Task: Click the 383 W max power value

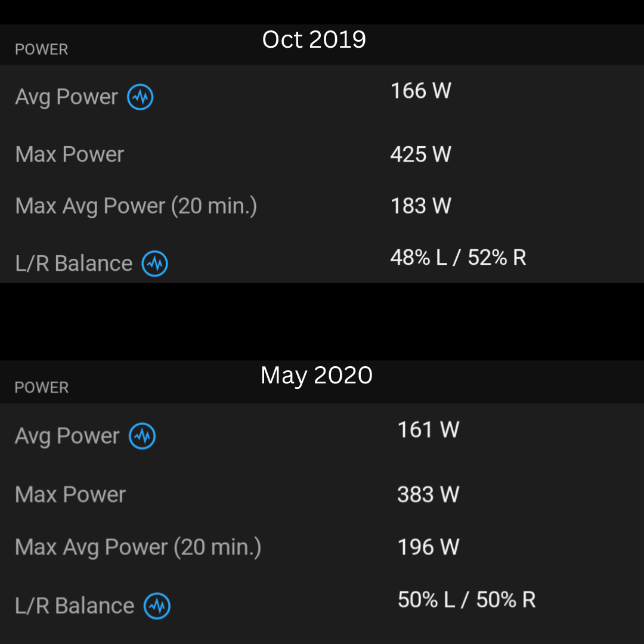Action: [428, 494]
